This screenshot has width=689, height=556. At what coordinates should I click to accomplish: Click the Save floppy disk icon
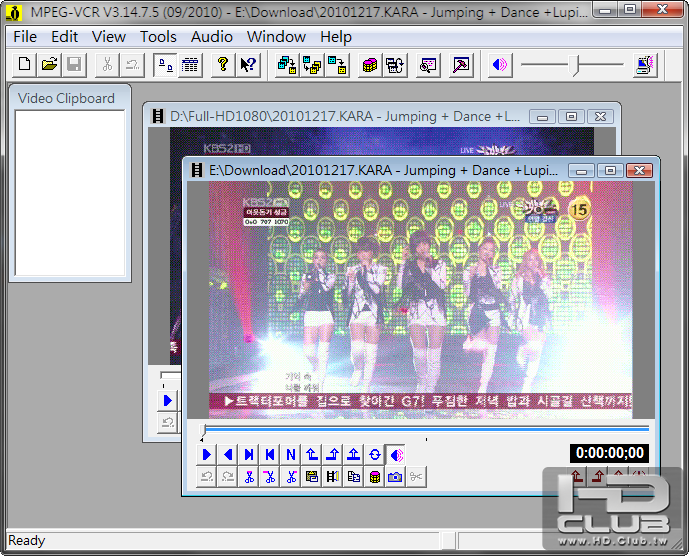pyautogui.click(x=74, y=65)
